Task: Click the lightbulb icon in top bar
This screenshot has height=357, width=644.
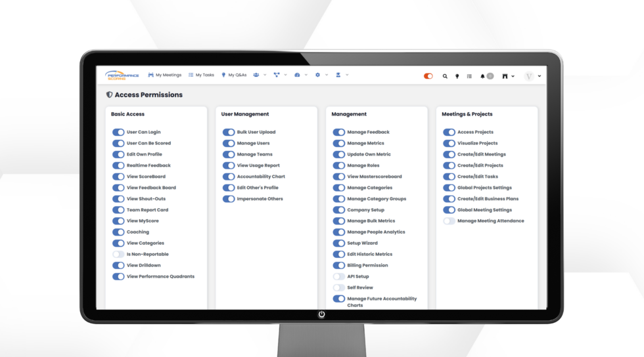Action: click(x=457, y=76)
